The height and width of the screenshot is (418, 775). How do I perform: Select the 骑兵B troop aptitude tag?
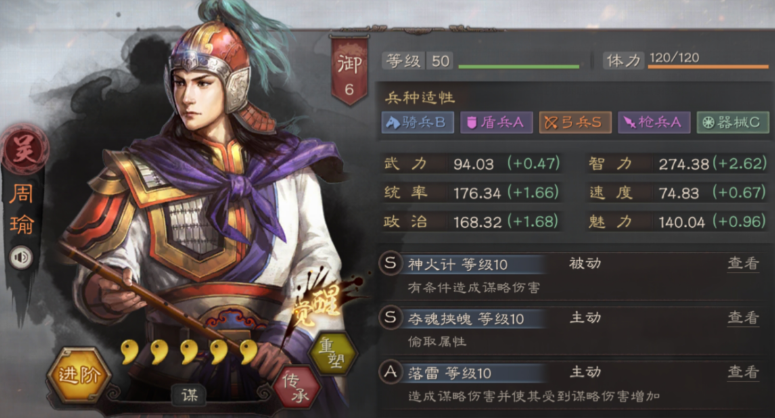coord(418,122)
